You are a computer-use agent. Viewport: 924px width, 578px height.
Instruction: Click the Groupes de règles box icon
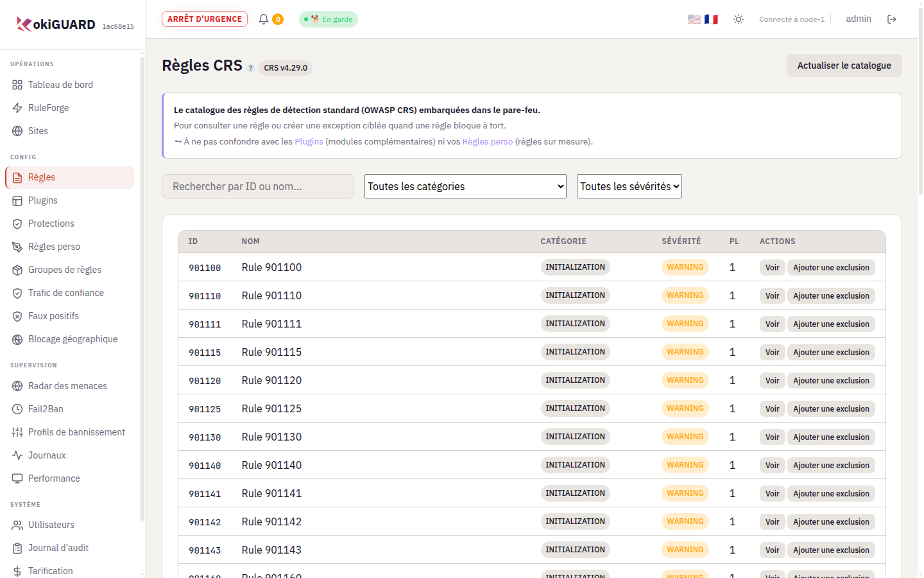pyautogui.click(x=17, y=270)
